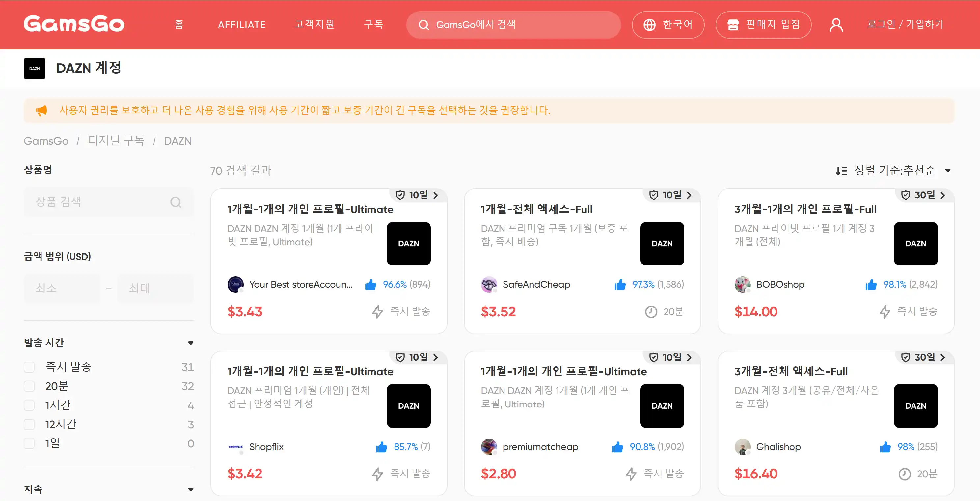Click 로그인 / 가입하기 link
The height and width of the screenshot is (501, 980).
coord(905,25)
